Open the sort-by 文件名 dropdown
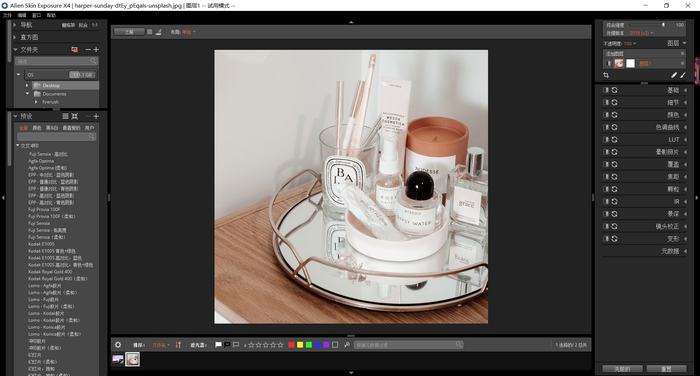The width and height of the screenshot is (700, 376). pos(161,345)
